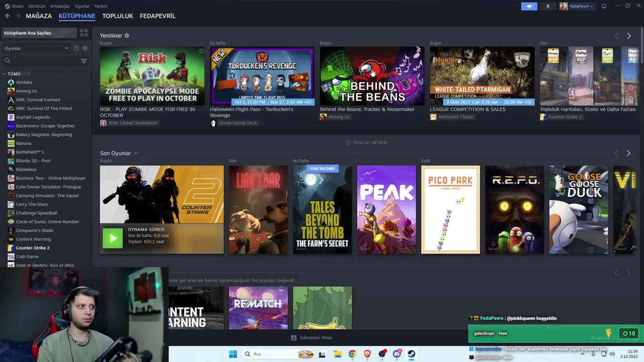Toggle the ready-to-play filter icon
Screen dimensions: 644x362
[85, 48]
